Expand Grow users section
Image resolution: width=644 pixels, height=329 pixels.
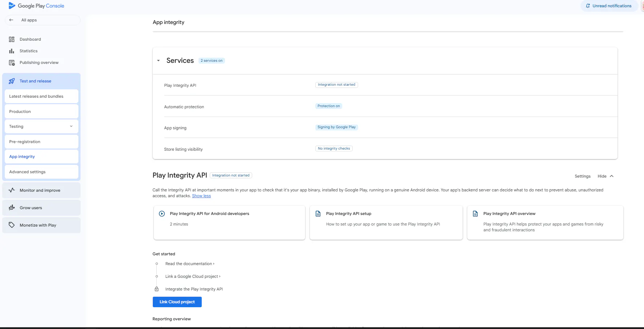point(41,208)
